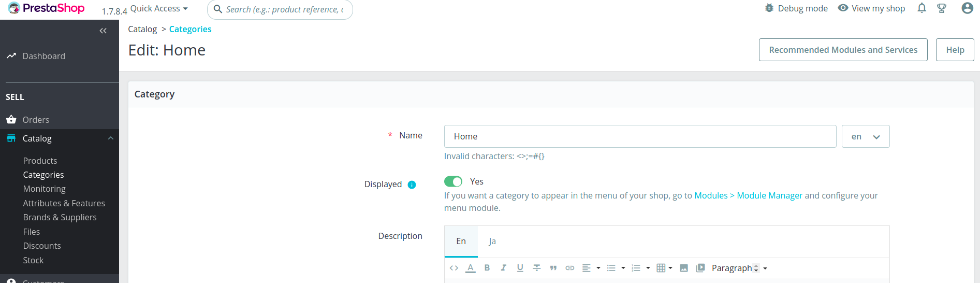Open Products in the Catalog submenu
Viewport: 980px width, 283px height.
40,161
